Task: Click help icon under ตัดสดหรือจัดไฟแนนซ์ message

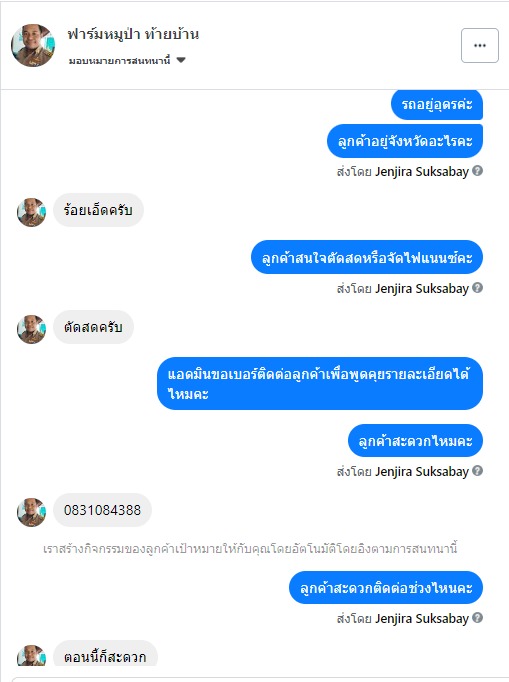Action: pyautogui.click(x=477, y=288)
